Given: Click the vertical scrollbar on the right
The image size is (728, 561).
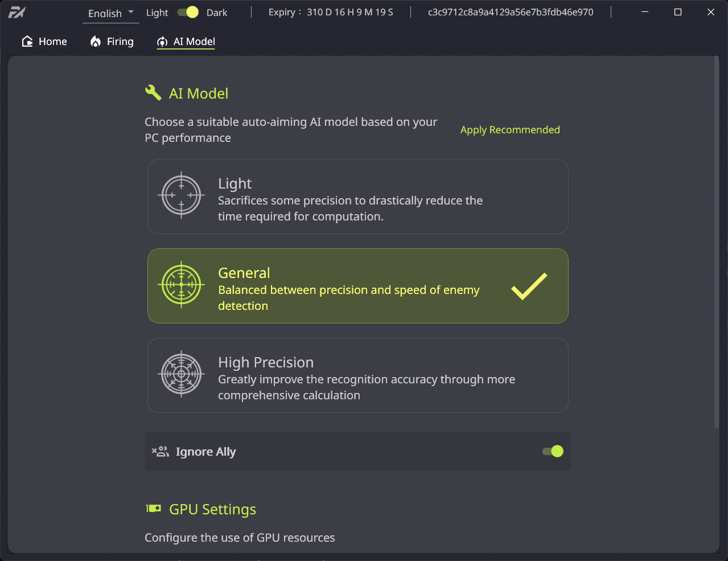Looking at the screenshot, I should click(716, 242).
